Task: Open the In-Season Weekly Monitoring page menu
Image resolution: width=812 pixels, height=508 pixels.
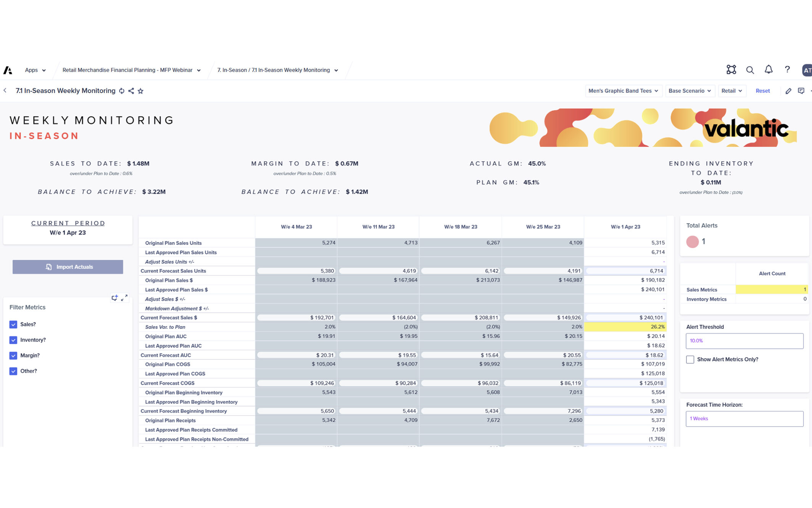Action: (277, 70)
